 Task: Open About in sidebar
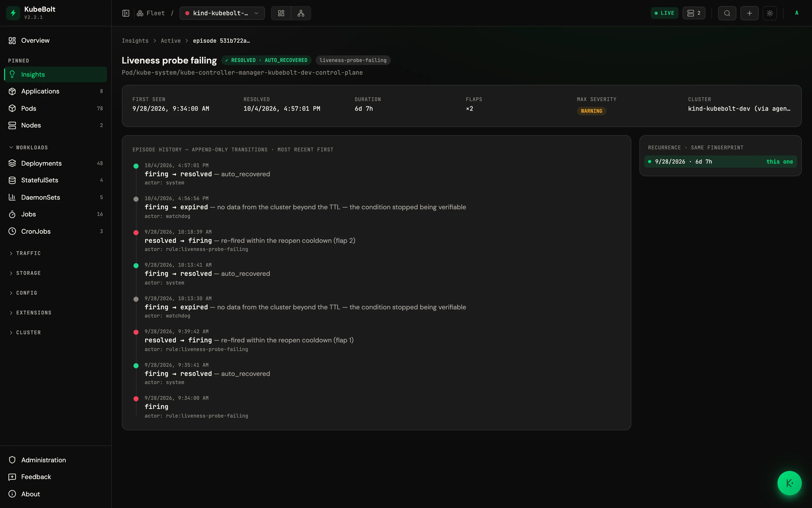[55, 494]
